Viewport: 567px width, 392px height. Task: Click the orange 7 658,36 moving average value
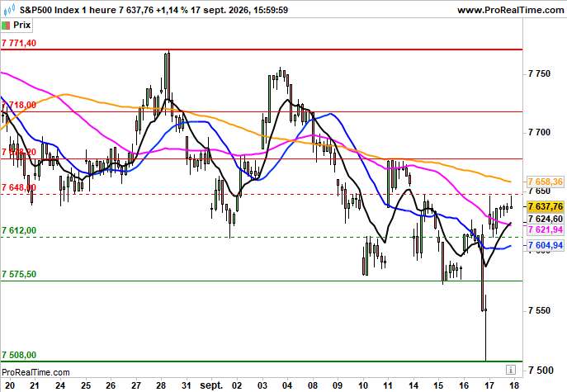546,182
